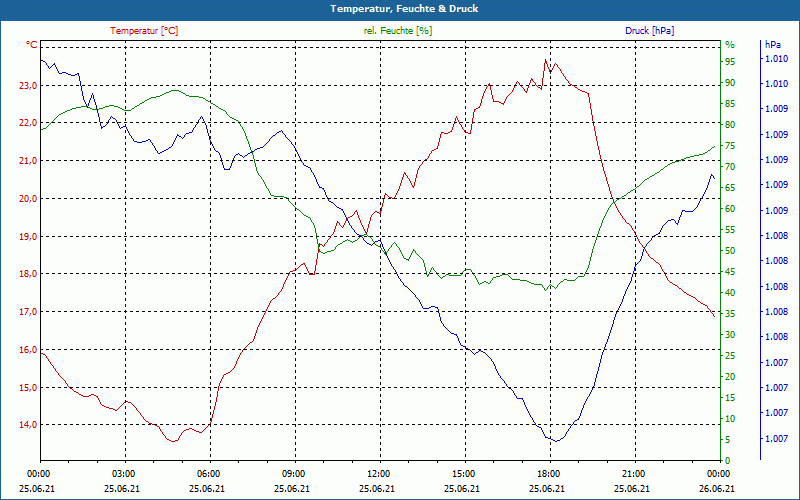Click the '55' humidity axis tick

[x=730, y=230]
